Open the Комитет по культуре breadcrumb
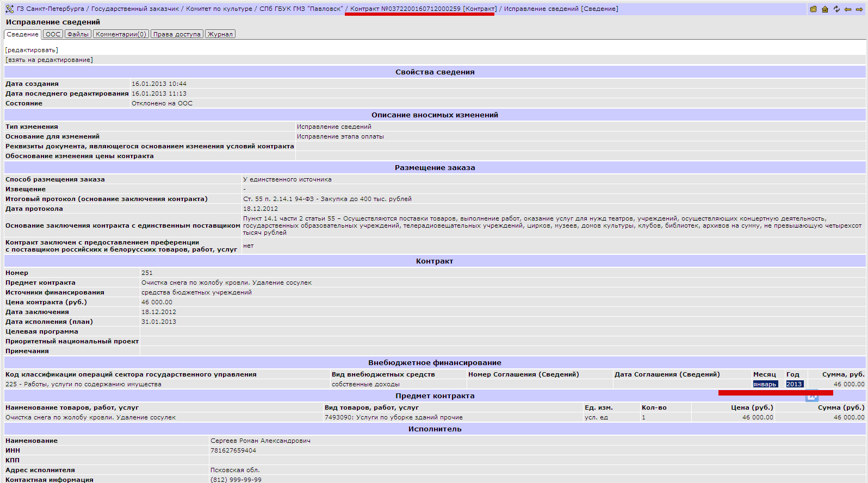Image resolution: width=868 pixels, height=483 pixels. 219,9
